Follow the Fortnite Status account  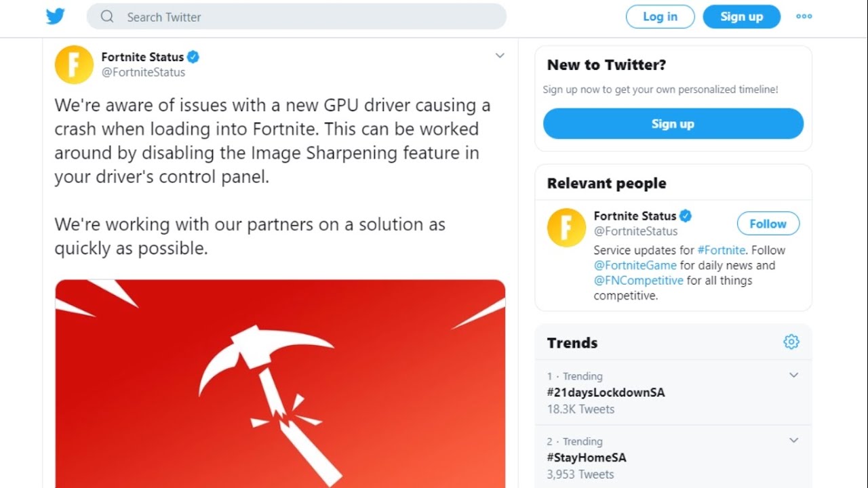pos(768,224)
